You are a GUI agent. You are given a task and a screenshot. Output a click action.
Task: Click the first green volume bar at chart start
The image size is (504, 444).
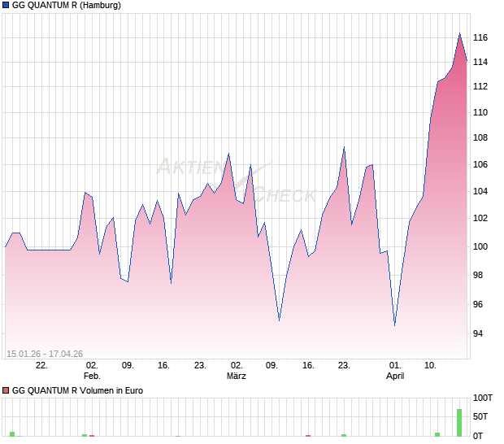pyautogui.click(x=12, y=434)
